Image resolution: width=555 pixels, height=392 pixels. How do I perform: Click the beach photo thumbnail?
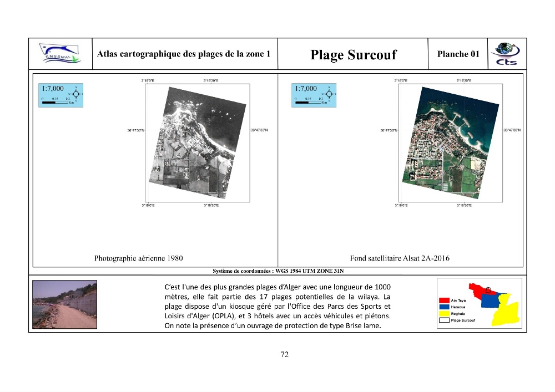(x=64, y=304)
